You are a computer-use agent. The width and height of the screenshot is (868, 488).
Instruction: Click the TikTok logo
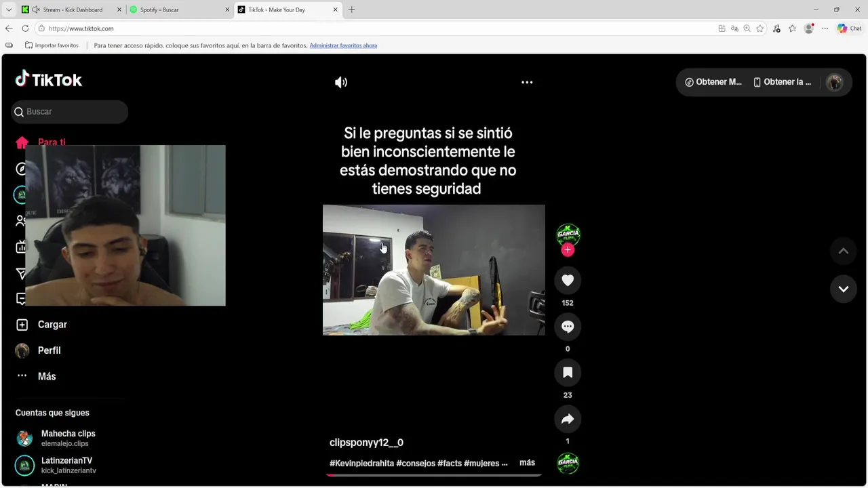click(49, 79)
